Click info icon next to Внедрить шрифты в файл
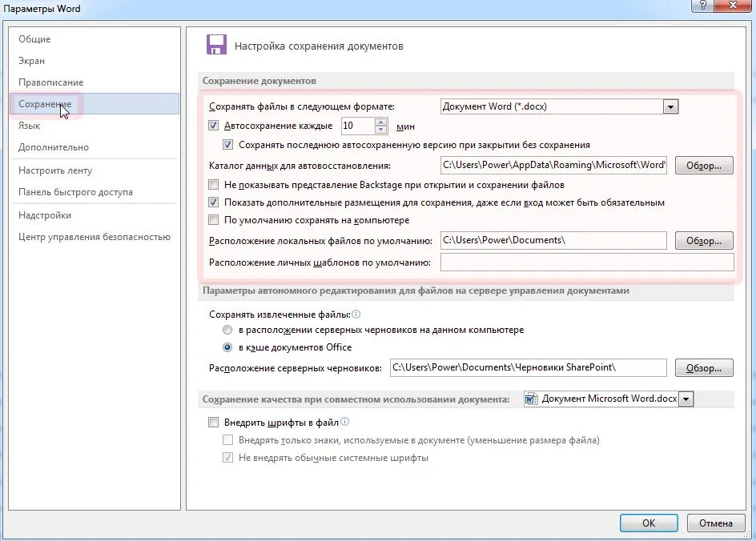This screenshot has height=541, width=756. point(344,422)
